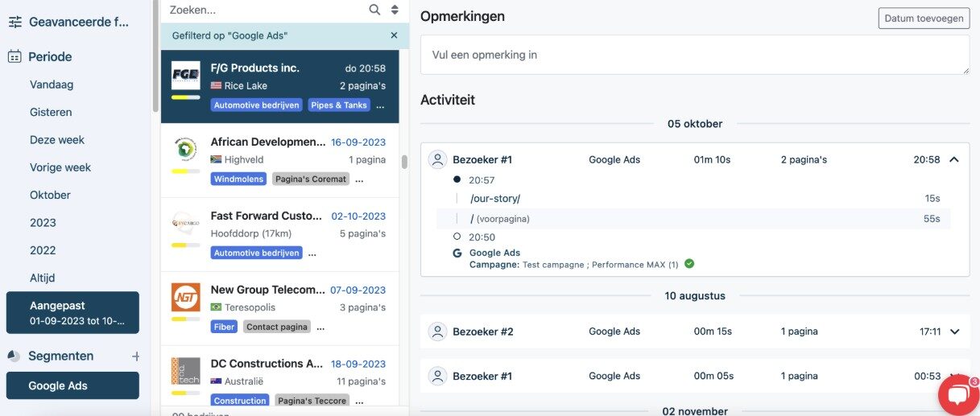Click the advanced filters sliders icon

15,23
